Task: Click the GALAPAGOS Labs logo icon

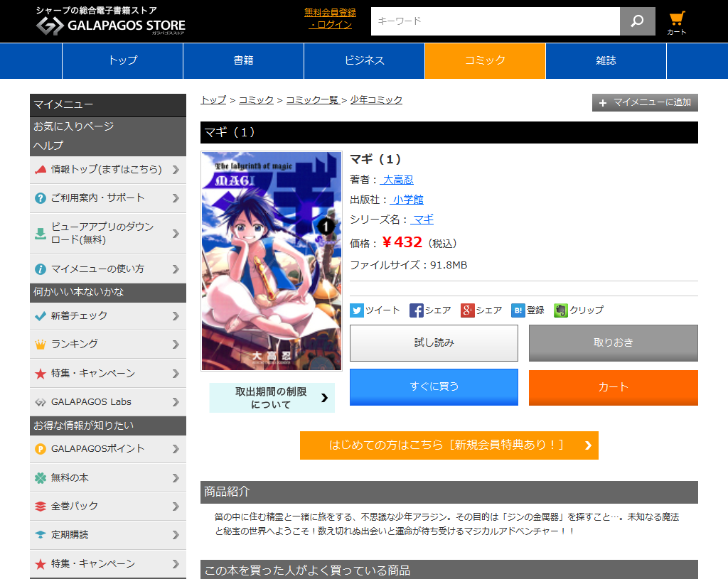Action: click(41, 402)
